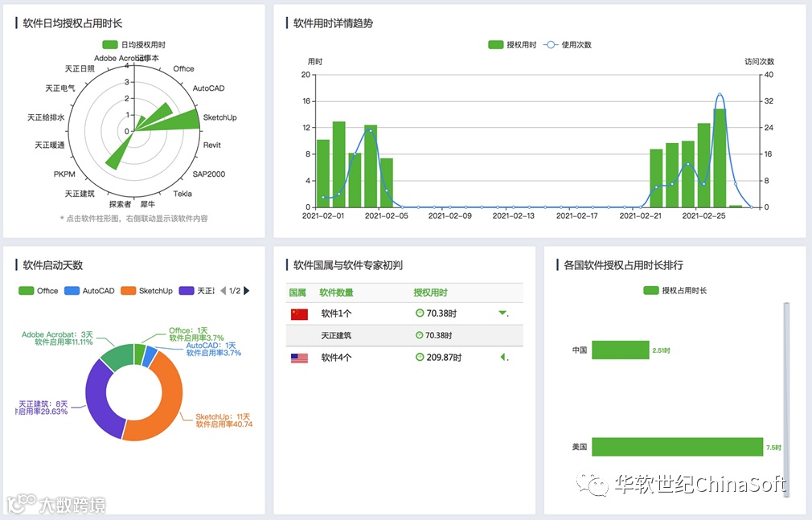
Task: Click the clock icon beside 70.38时
Action: (420, 313)
